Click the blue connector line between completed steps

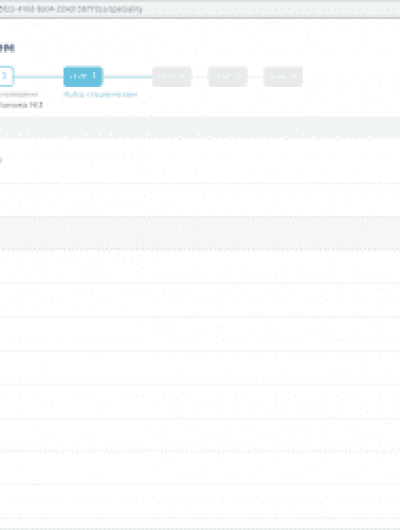click(x=39, y=77)
